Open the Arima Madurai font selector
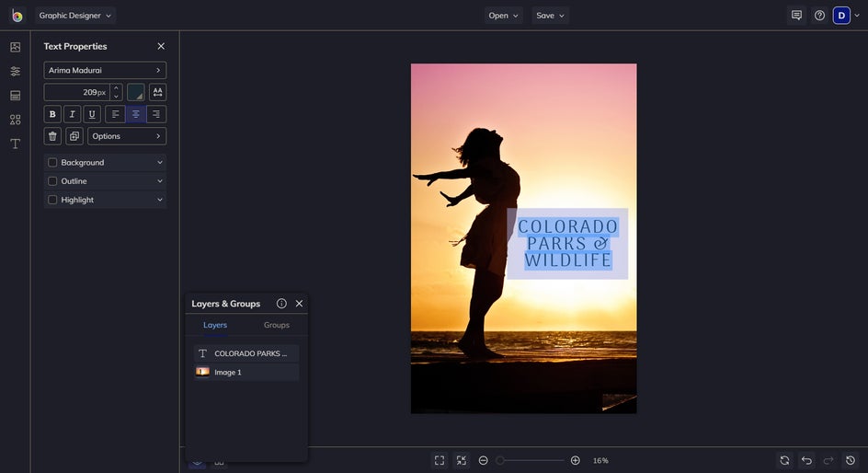Viewport: 868px width, 473px height. 105,70
